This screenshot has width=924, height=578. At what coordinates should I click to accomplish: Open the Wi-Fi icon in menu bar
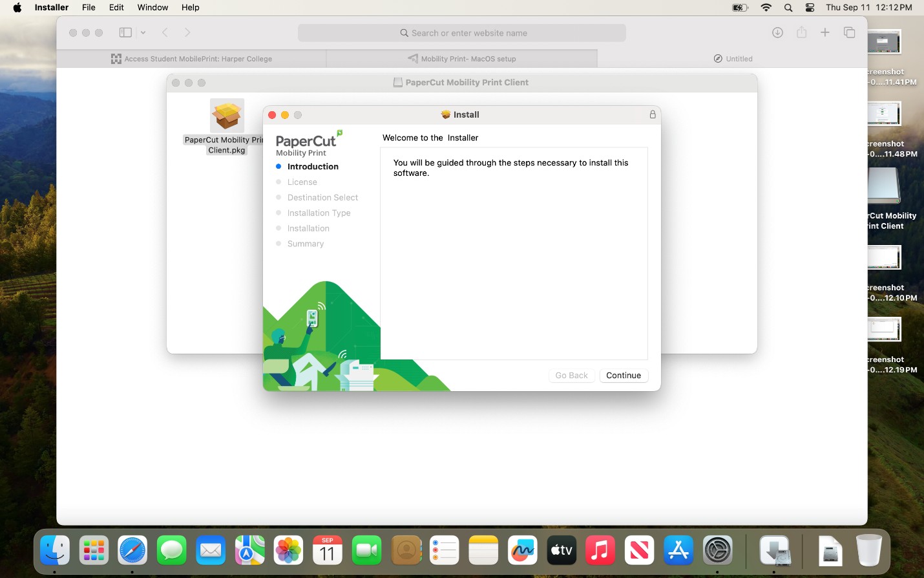coord(766,8)
